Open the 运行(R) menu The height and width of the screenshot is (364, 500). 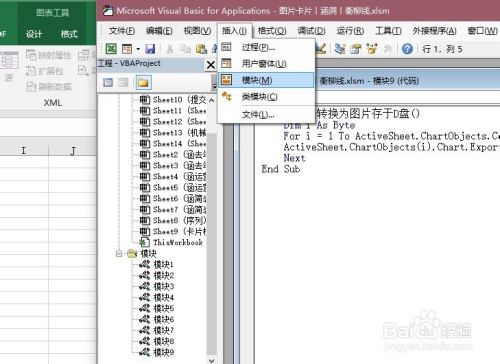coord(350,31)
